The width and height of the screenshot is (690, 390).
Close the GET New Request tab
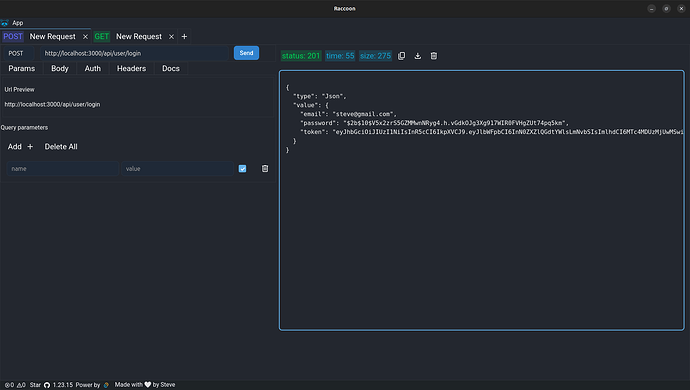tap(172, 37)
